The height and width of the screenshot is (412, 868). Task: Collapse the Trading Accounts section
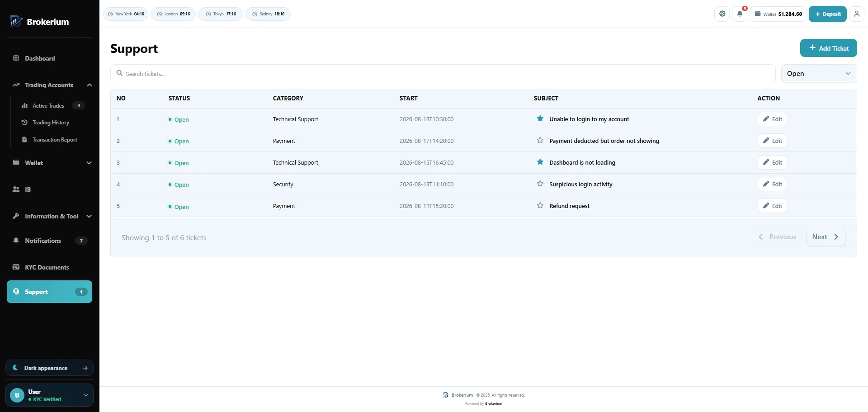click(x=90, y=85)
